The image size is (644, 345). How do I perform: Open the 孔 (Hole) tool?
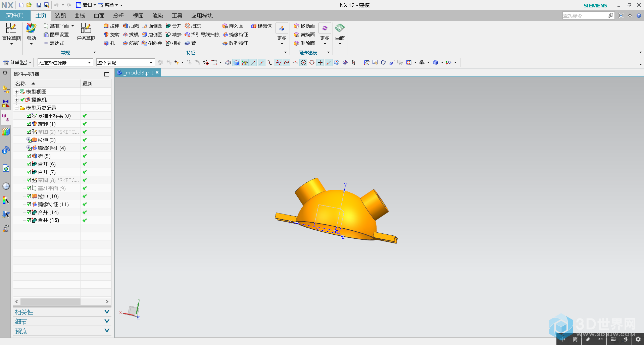109,43
